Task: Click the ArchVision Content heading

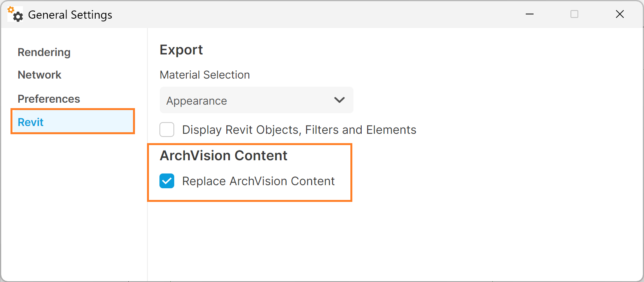Action: 224,156
